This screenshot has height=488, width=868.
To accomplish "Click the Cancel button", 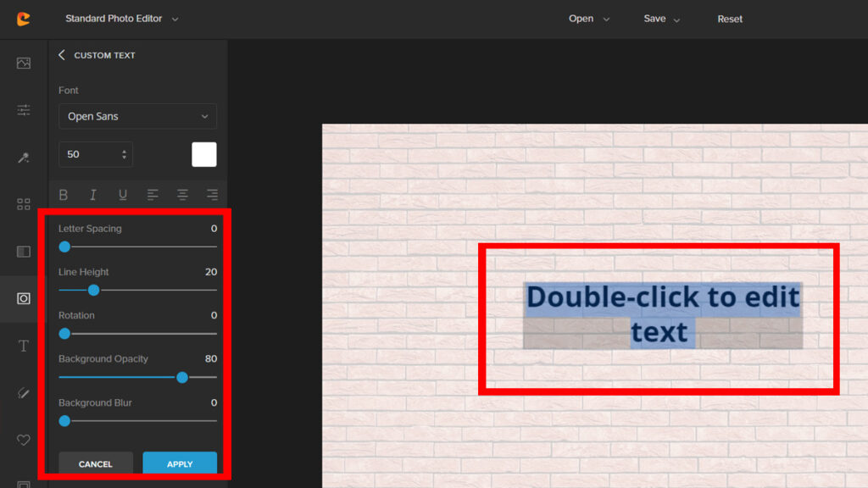I will [96, 463].
